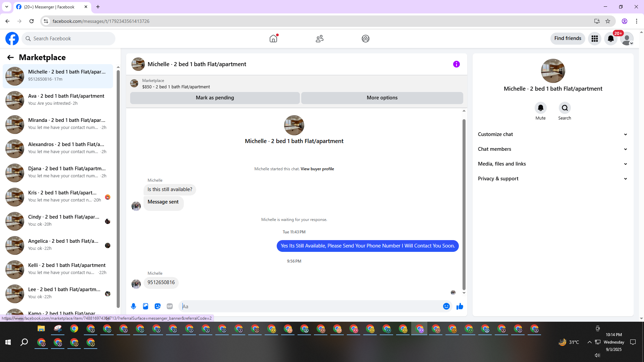Viewport: 644px width, 362px height.
Task: Click the 'Is this still available?' message
Action: (x=170, y=189)
